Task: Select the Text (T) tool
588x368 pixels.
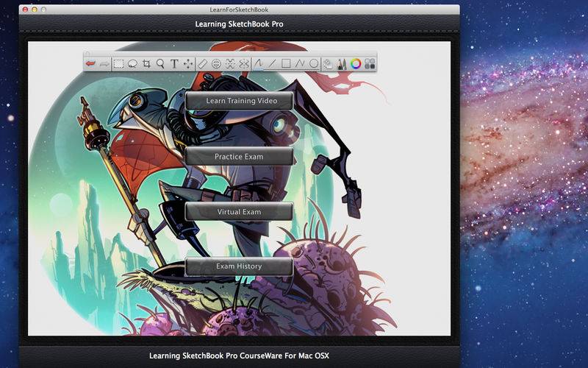Action: (174, 64)
